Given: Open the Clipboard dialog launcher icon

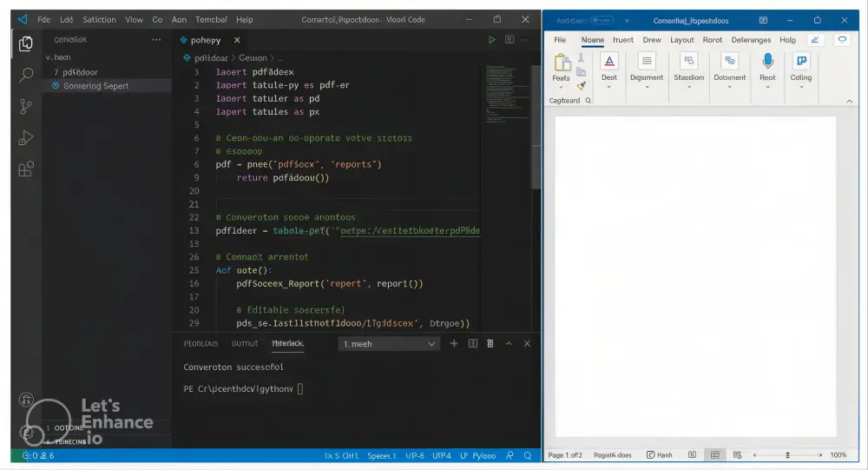Looking at the screenshot, I should click(x=589, y=100).
